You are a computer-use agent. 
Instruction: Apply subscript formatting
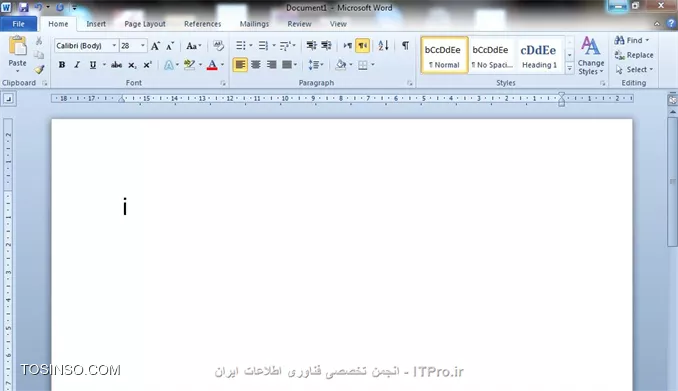pos(132,65)
